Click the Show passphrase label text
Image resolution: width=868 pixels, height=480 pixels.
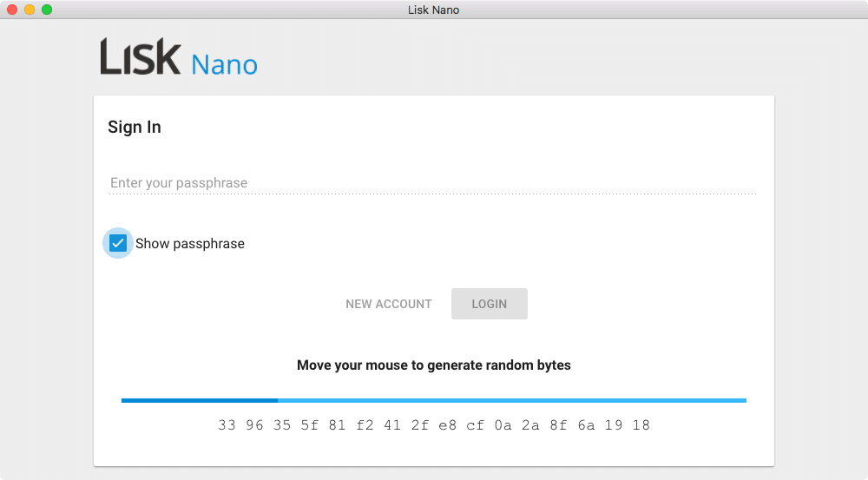pyautogui.click(x=190, y=244)
